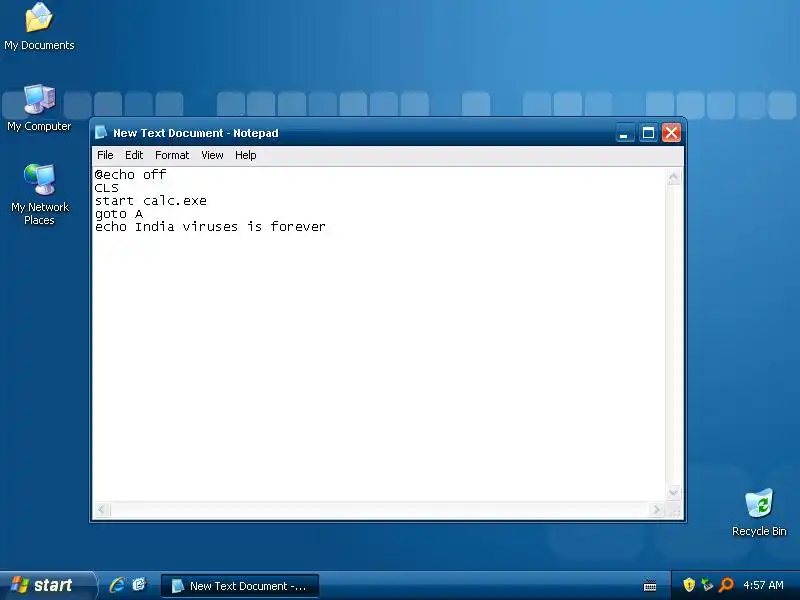The height and width of the screenshot is (600, 800).
Task: Click the Safely Remove Hardware tray icon
Action: click(707, 585)
